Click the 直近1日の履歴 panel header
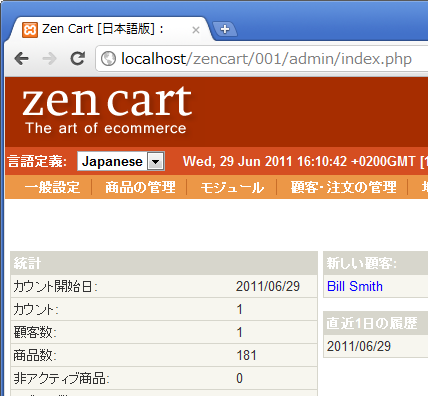 pyautogui.click(x=376, y=323)
